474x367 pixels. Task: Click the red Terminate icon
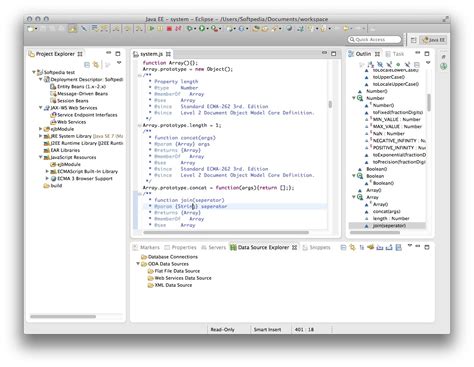pyautogui.click(x=169, y=29)
